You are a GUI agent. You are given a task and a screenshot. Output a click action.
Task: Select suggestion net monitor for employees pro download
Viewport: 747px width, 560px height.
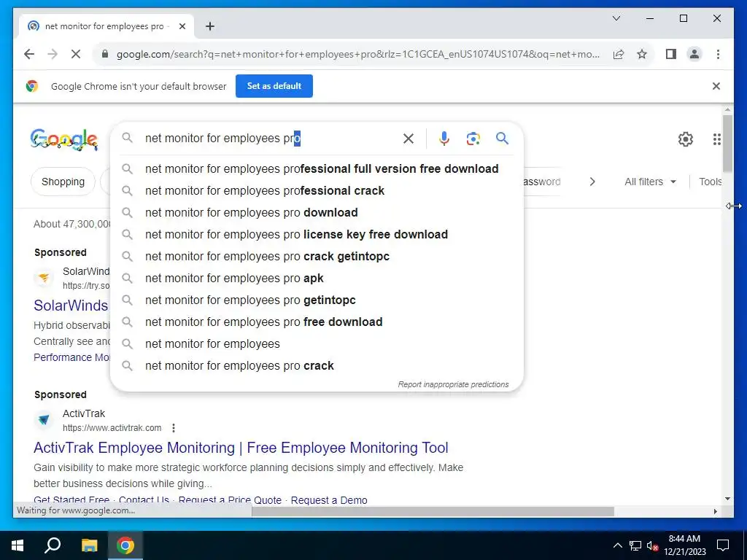317,213
